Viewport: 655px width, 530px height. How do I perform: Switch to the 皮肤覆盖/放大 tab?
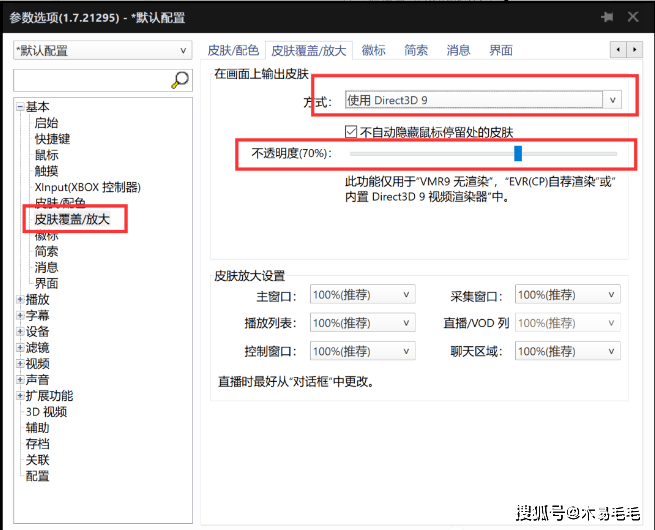(x=309, y=51)
